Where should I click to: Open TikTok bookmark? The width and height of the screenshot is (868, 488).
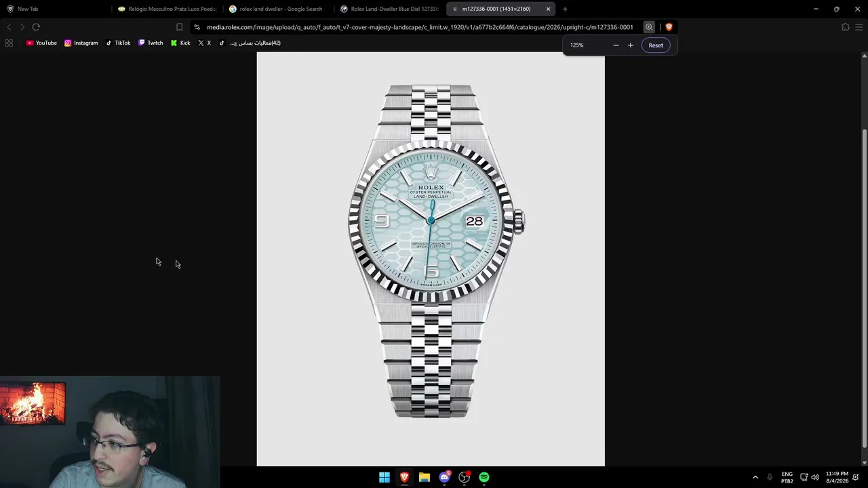[118, 43]
